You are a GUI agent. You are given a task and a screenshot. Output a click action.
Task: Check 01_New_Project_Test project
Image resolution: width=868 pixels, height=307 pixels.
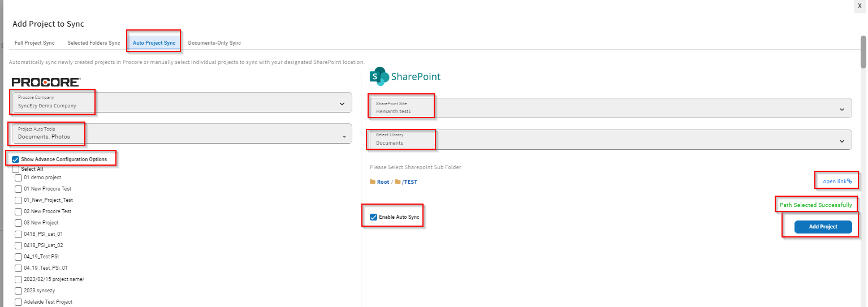(19, 200)
